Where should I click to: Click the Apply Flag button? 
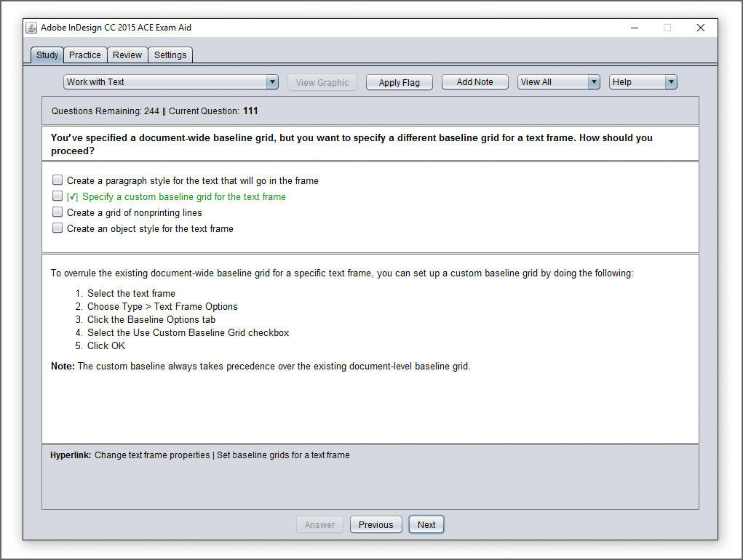click(399, 82)
